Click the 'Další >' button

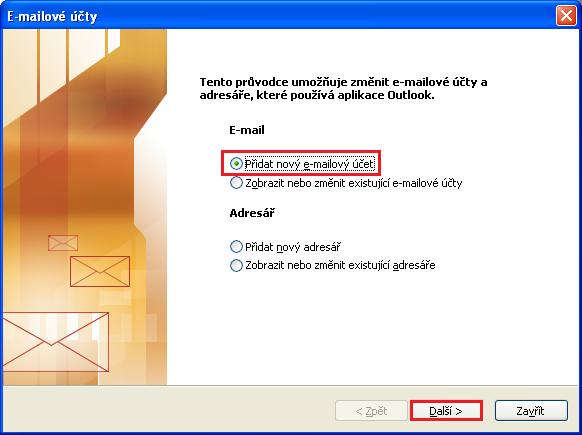446,411
